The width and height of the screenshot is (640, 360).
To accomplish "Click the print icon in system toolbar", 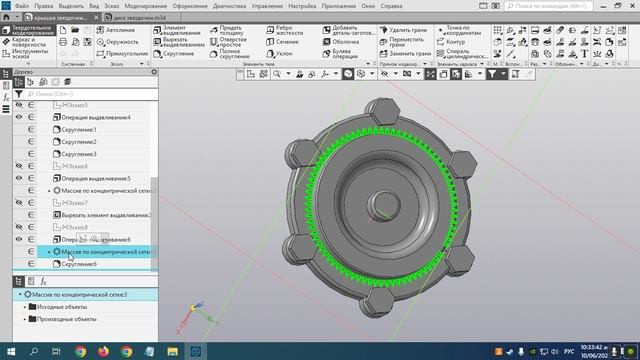I will click(63, 42).
